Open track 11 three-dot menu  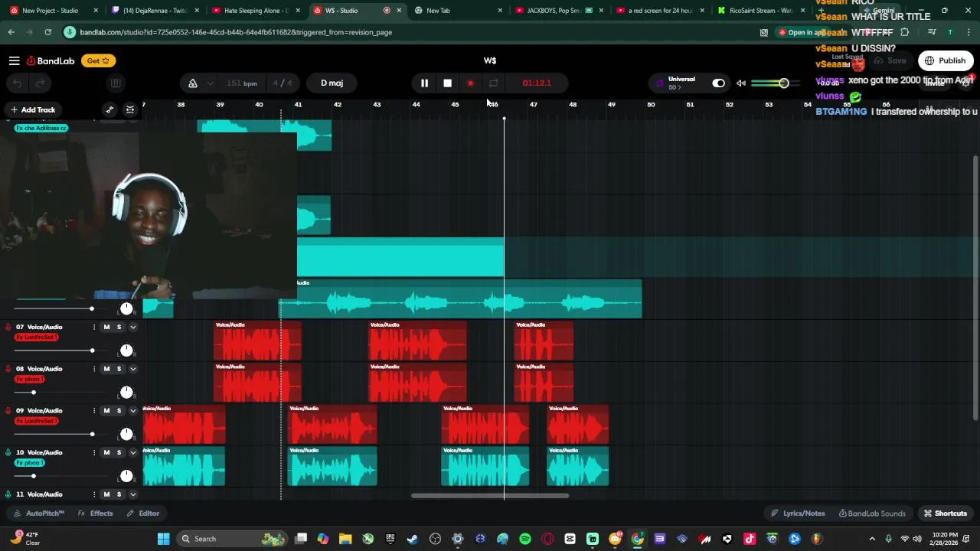pyautogui.click(x=94, y=494)
